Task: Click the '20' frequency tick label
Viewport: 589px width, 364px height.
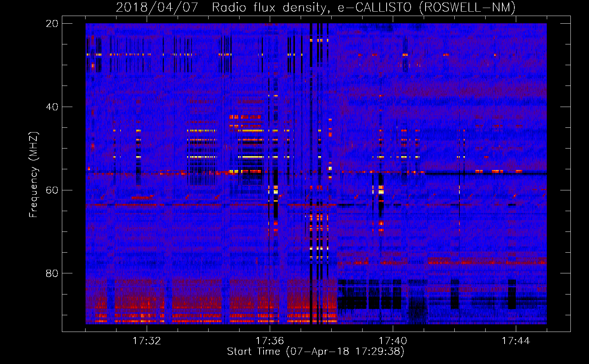Action: tap(52, 24)
